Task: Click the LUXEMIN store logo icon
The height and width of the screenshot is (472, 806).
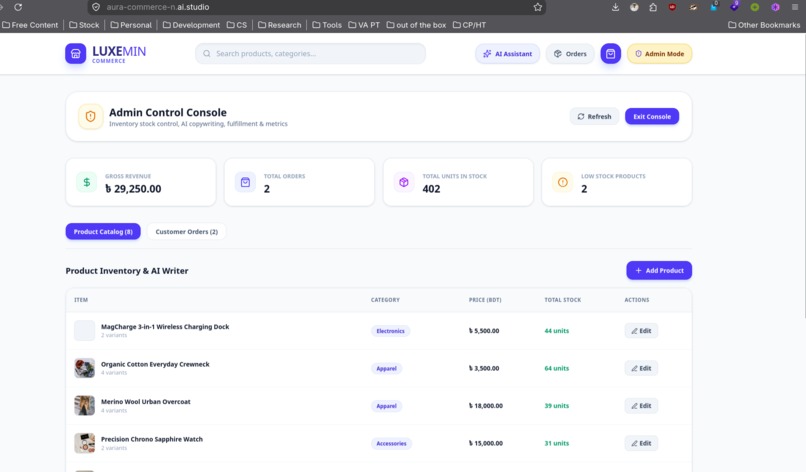Action: tap(76, 53)
